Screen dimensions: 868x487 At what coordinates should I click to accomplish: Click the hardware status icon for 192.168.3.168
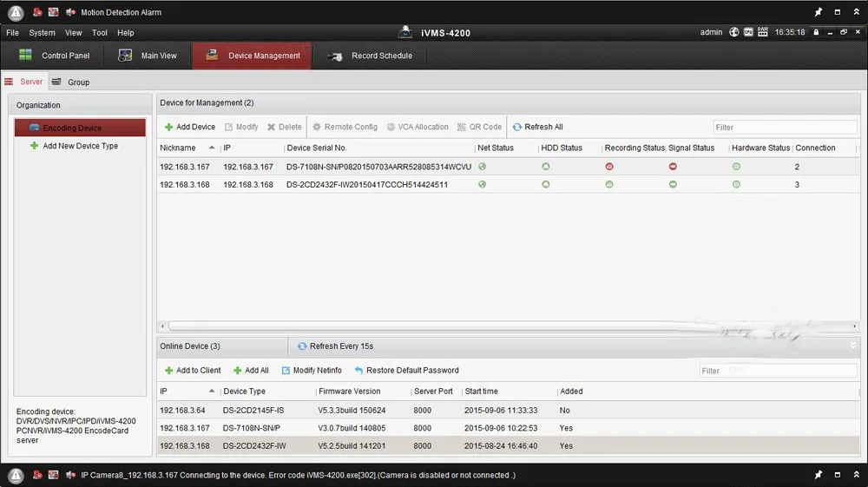736,184
